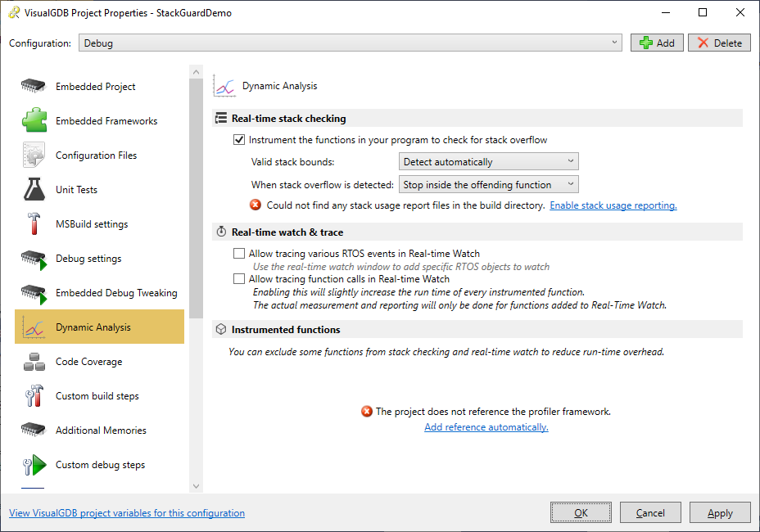This screenshot has height=532, width=760.
Task: Click the Configuration Files gear icon
Action: point(34,156)
